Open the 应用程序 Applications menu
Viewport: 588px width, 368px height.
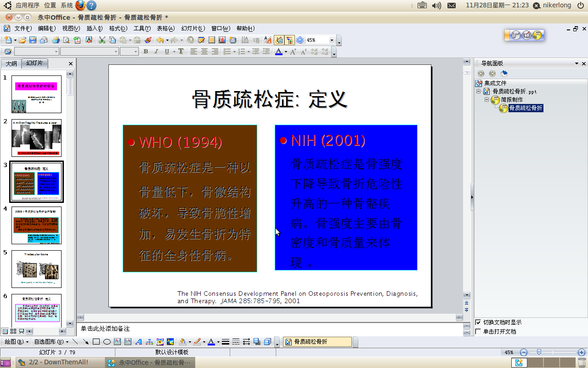coord(28,6)
